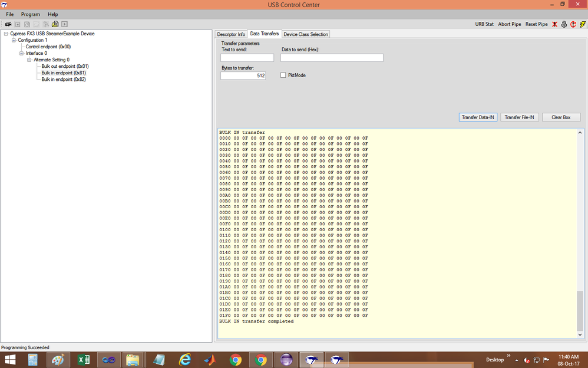Open the Program menu

tap(31, 14)
